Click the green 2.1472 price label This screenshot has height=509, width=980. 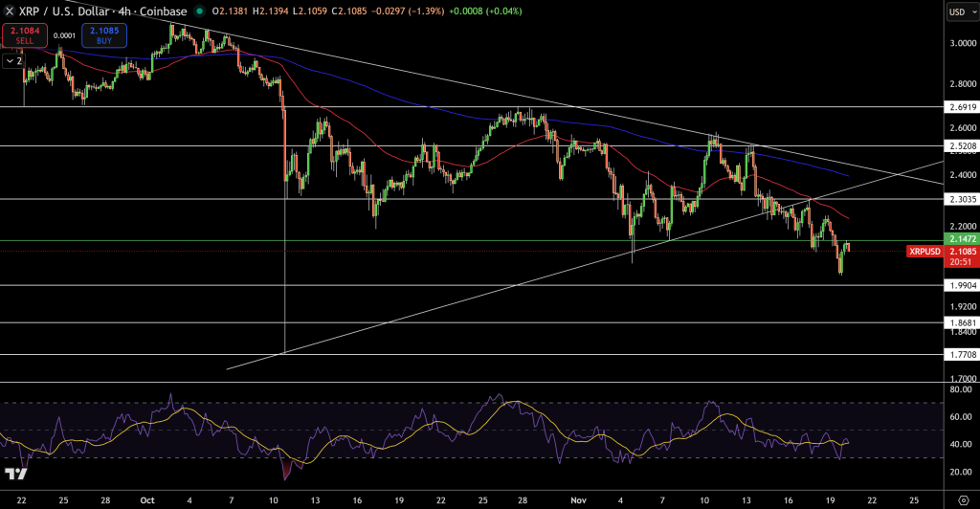click(x=962, y=239)
